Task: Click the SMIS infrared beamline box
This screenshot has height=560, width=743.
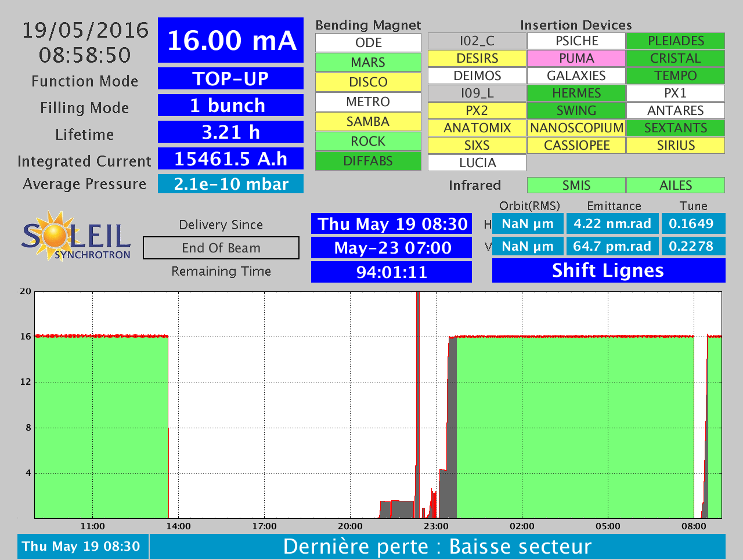Action: tap(576, 185)
